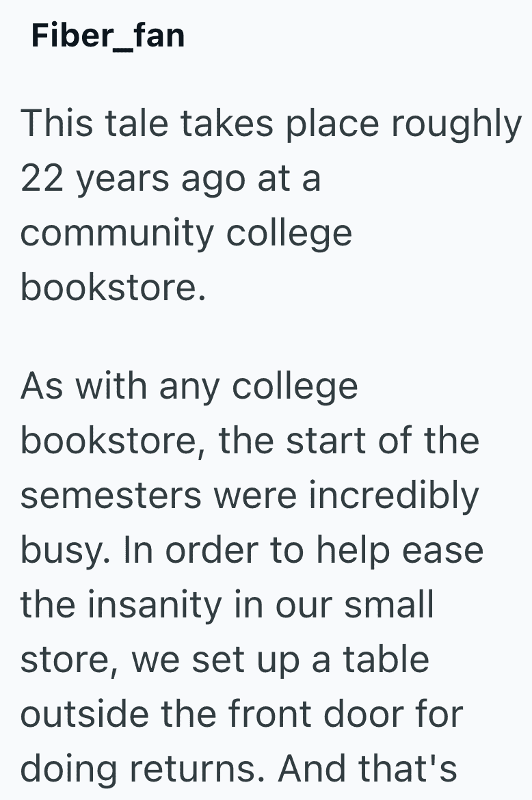Click the line 'store, we set up a table'
532x800 pixels.
[x=224, y=660]
